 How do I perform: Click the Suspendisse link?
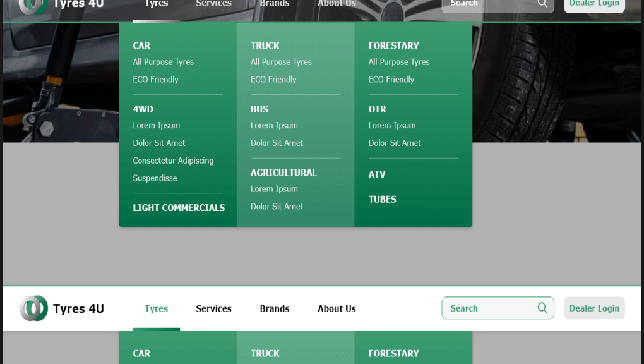pos(155,178)
